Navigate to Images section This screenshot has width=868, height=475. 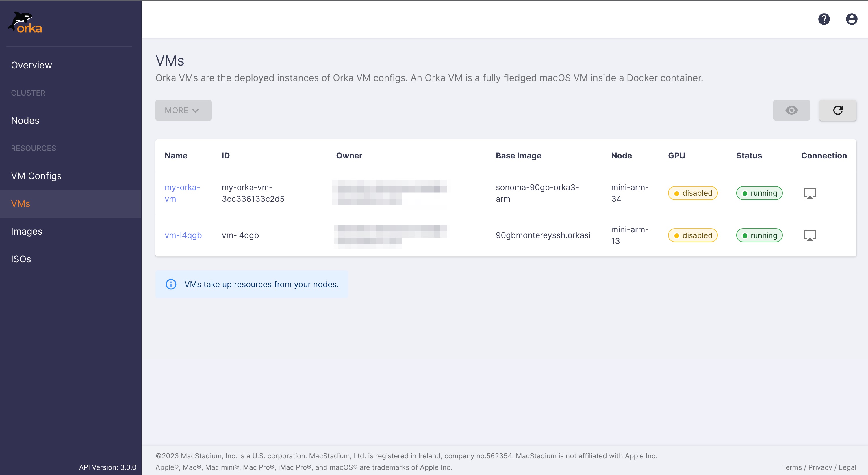pyautogui.click(x=26, y=231)
